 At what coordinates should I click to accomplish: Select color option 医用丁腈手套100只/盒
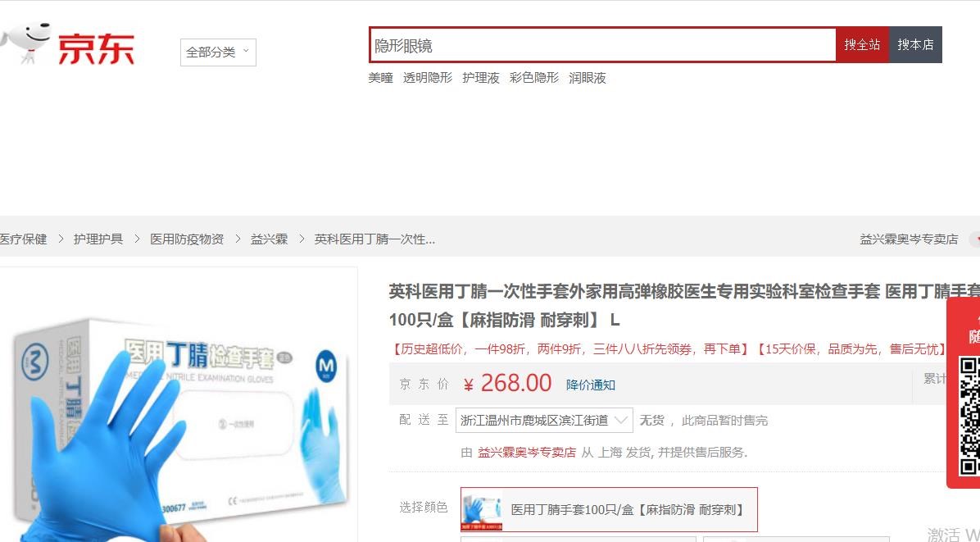click(x=609, y=509)
